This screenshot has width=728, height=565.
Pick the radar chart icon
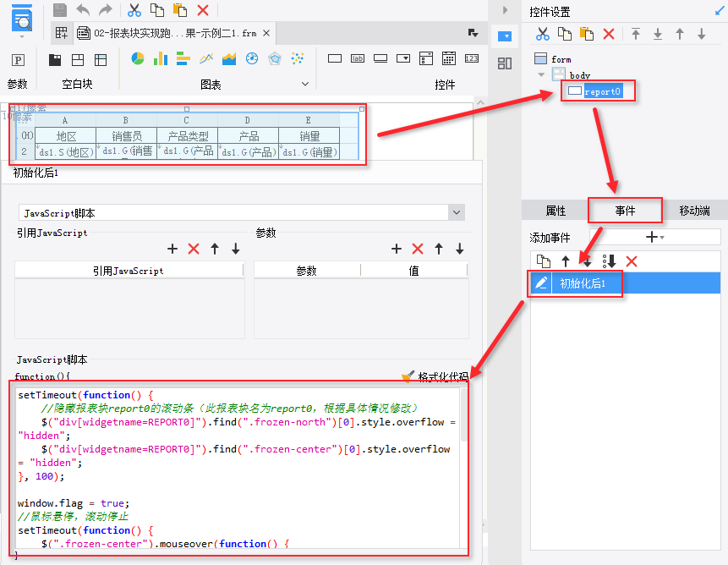274,59
